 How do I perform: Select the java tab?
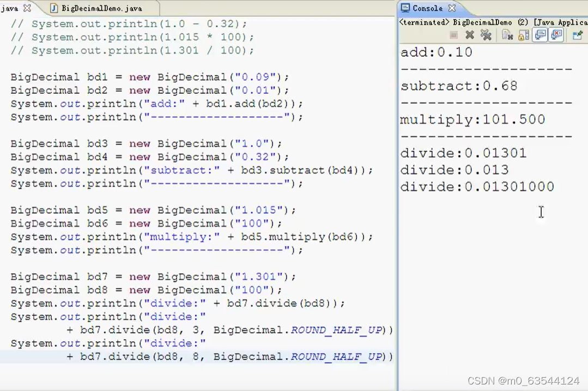point(10,8)
